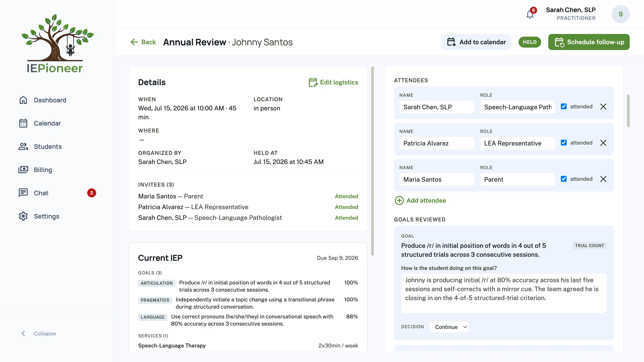Open Calendar from the sidebar
Image resolution: width=644 pixels, height=362 pixels.
point(47,123)
